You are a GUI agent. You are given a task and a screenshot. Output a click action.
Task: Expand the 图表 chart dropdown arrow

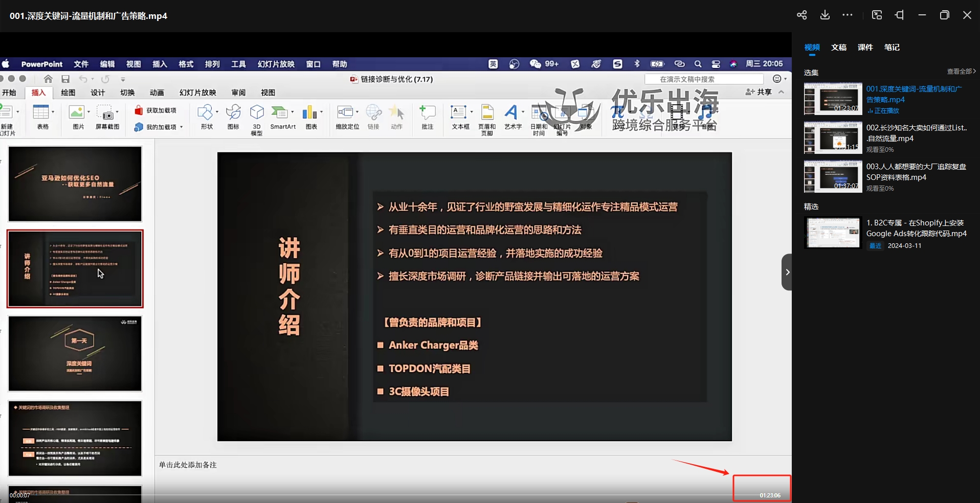(321, 112)
